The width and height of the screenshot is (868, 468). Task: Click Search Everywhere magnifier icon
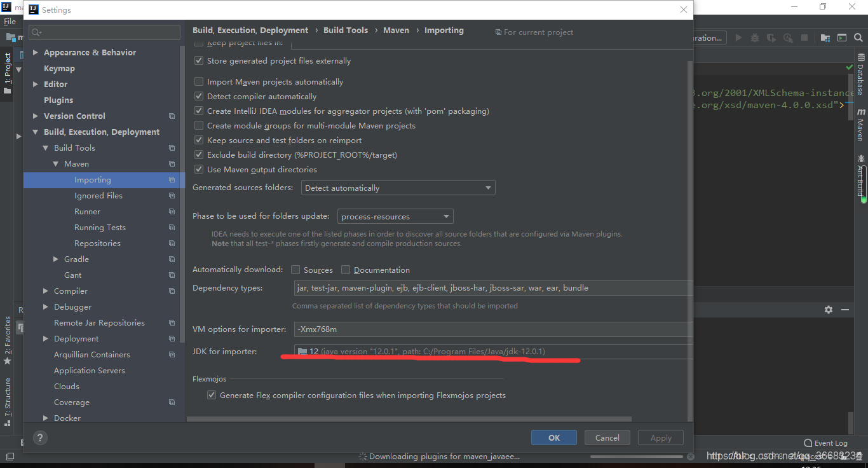tap(858, 38)
